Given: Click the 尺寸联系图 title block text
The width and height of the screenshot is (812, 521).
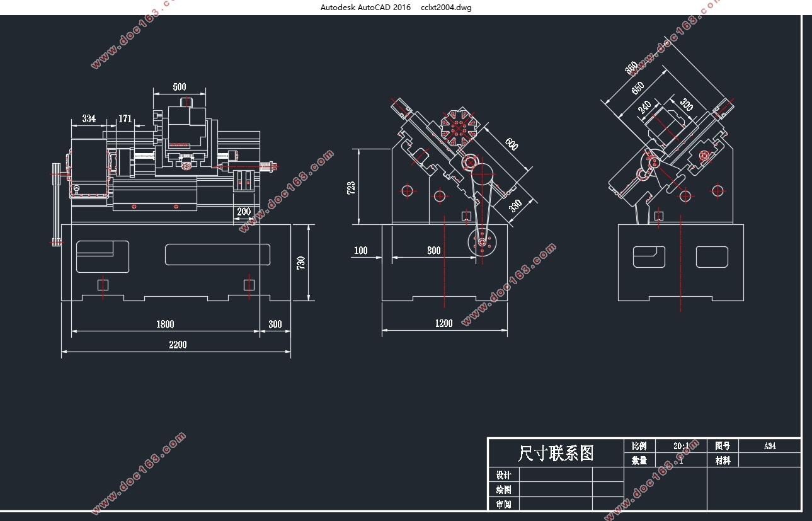Looking at the screenshot, I should tap(556, 453).
